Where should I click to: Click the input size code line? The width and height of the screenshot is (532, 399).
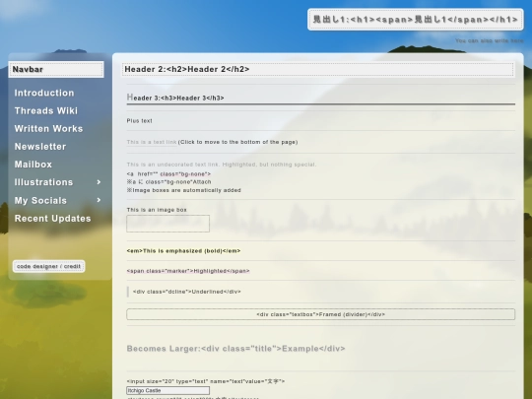pos(206,381)
